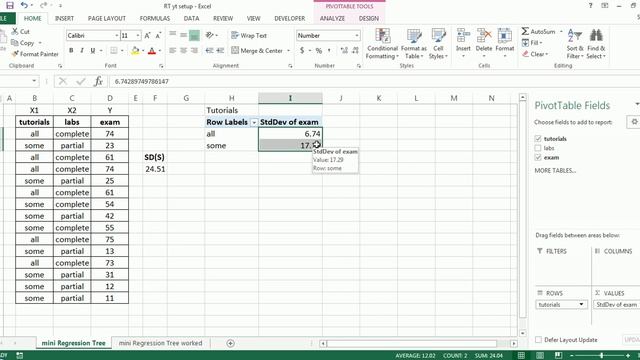
Task: Select the cell showing 24.51
Action: click(x=155, y=169)
